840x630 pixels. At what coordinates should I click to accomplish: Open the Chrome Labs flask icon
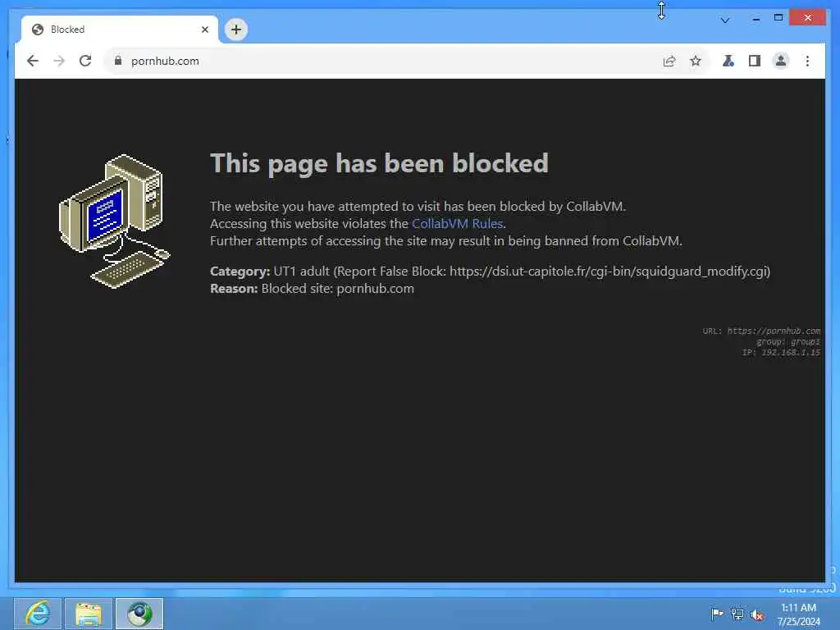pos(728,61)
